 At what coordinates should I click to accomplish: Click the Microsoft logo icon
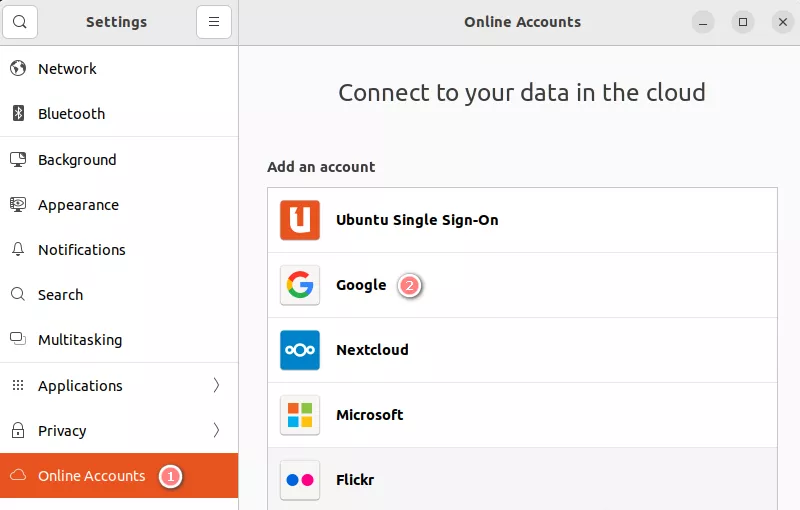click(x=300, y=415)
